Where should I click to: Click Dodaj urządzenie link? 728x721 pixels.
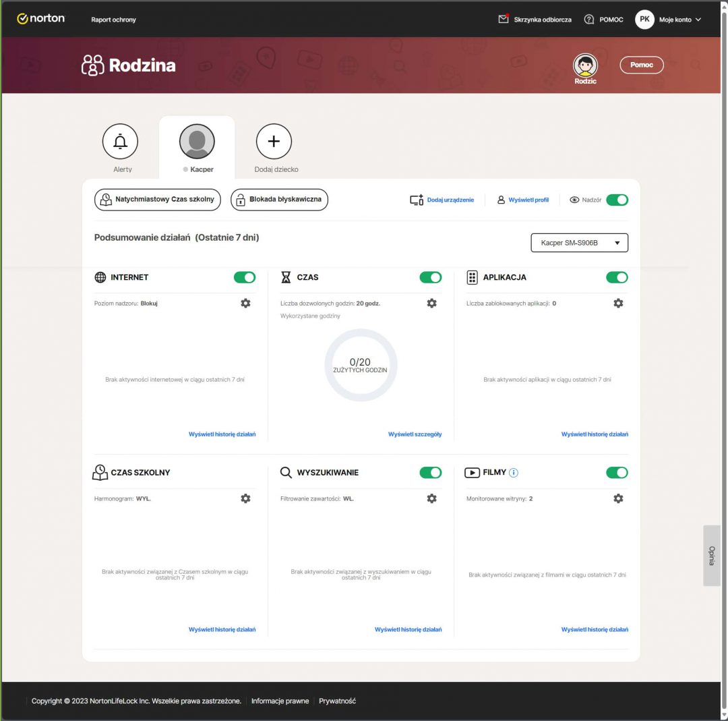[x=450, y=200]
